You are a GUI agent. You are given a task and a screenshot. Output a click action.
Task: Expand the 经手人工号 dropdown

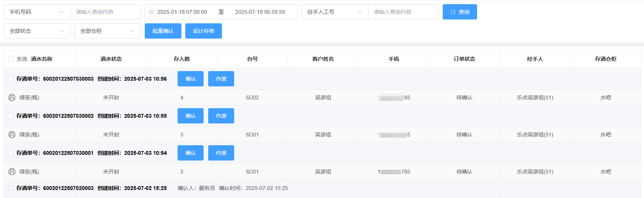coord(335,12)
